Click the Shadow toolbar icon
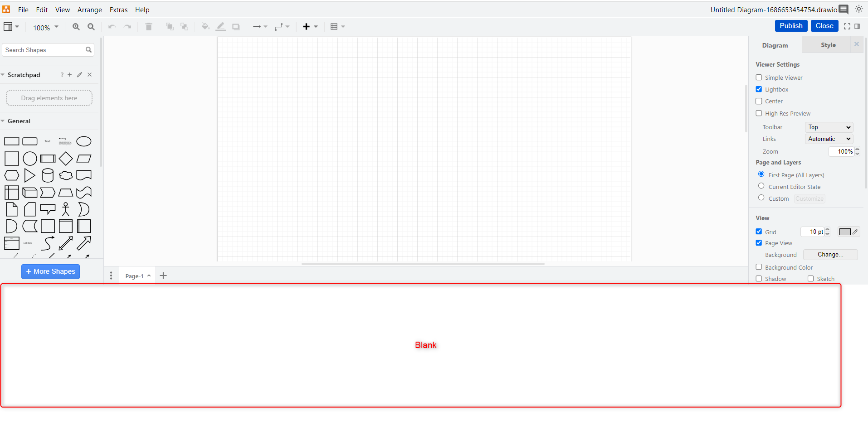The width and height of the screenshot is (868, 440). pos(236,27)
